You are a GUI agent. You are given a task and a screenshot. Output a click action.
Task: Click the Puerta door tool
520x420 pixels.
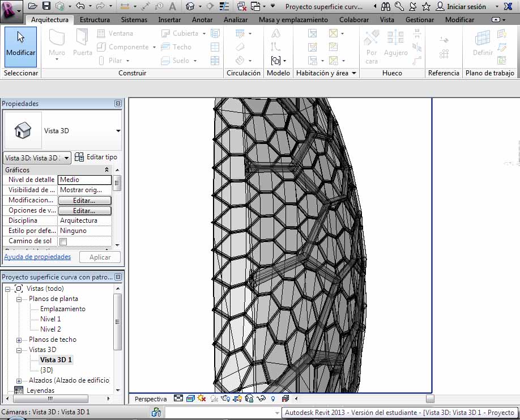tap(82, 44)
